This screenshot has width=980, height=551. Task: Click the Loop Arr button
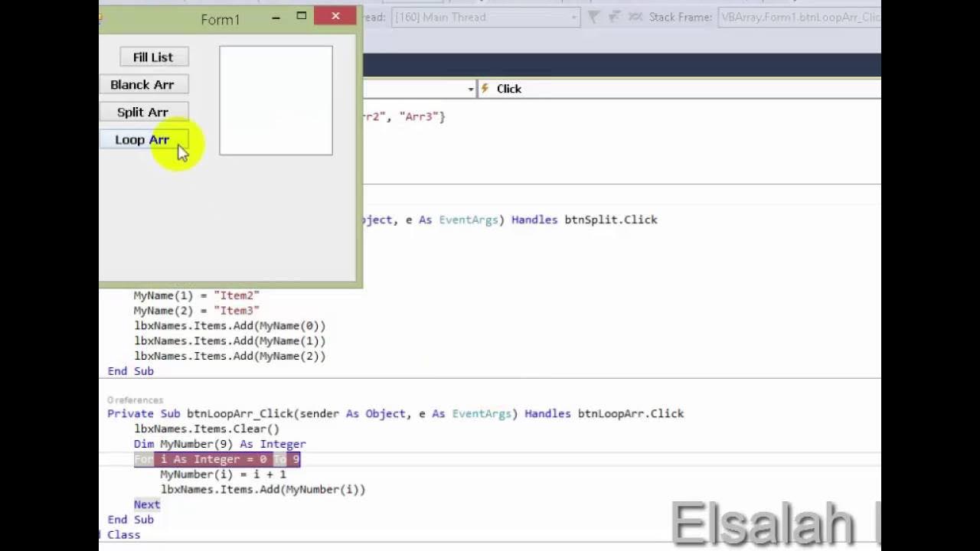143,139
